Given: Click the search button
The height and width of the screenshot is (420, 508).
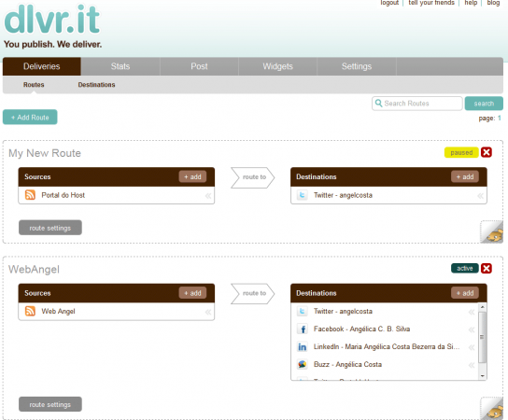Looking at the screenshot, I should click(x=484, y=104).
